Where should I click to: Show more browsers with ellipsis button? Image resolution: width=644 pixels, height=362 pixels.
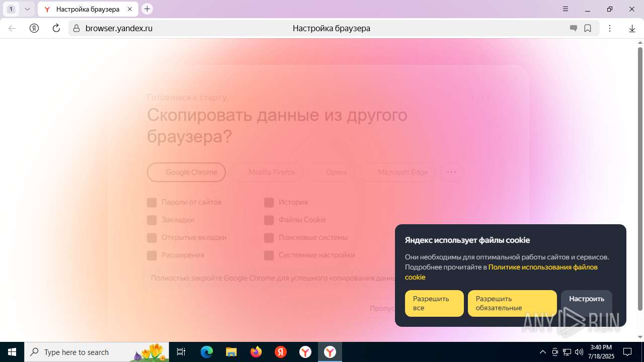click(451, 172)
